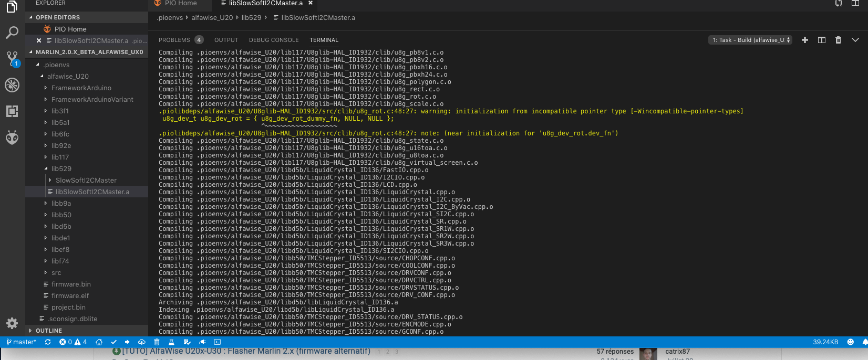Image resolution: width=868 pixels, height=360 pixels.
Task: Create a new terminal with plus icon
Action: pos(804,40)
